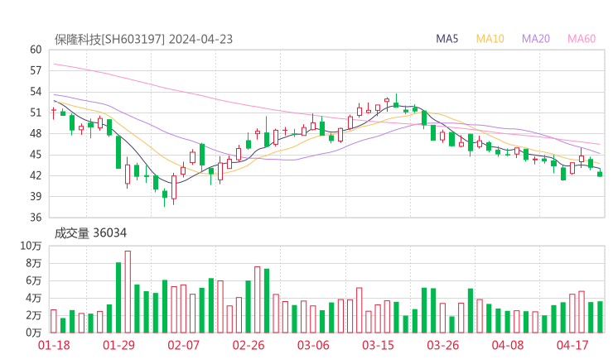Click the 8万 volume axis label

click(34, 263)
